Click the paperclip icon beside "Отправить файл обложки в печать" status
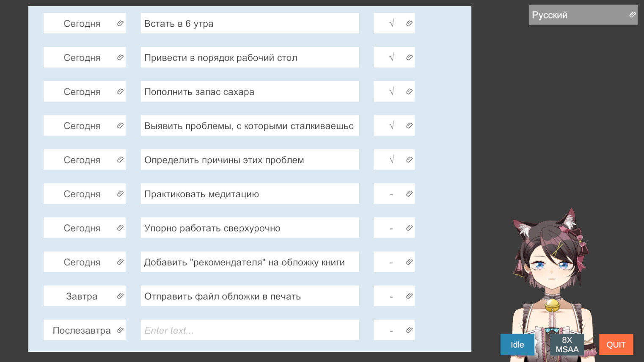644x362 pixels. pyautogui.click(x=409, y=296)
